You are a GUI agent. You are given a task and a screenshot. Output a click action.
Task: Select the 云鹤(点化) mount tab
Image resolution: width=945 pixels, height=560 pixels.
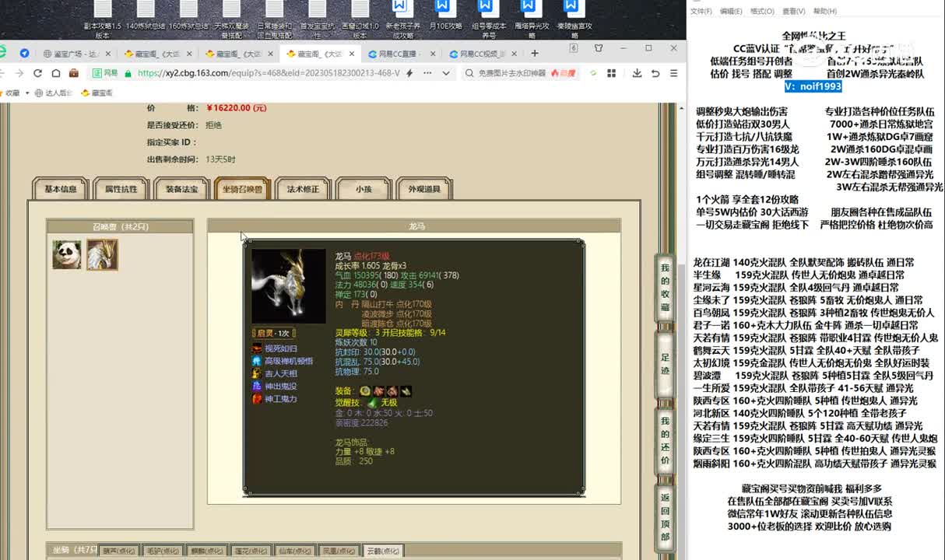point(383,551)
